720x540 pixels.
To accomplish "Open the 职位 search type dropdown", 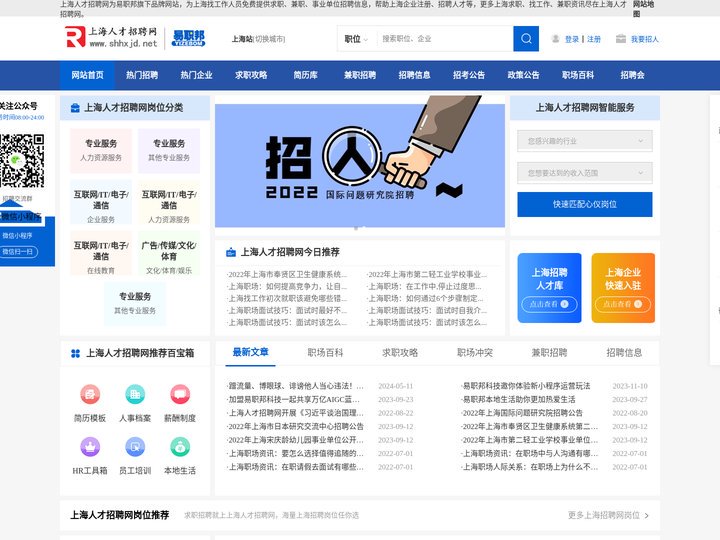I will coord(356,39).
